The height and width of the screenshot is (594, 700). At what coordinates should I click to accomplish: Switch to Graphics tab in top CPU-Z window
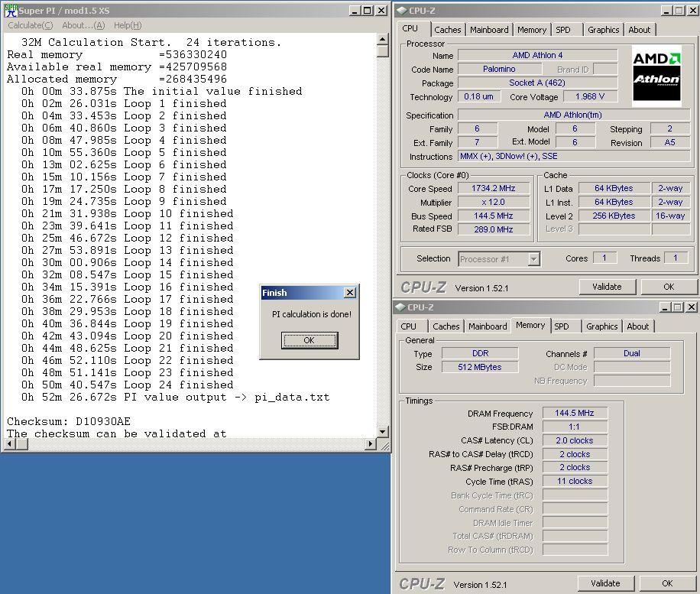point(603,30)
